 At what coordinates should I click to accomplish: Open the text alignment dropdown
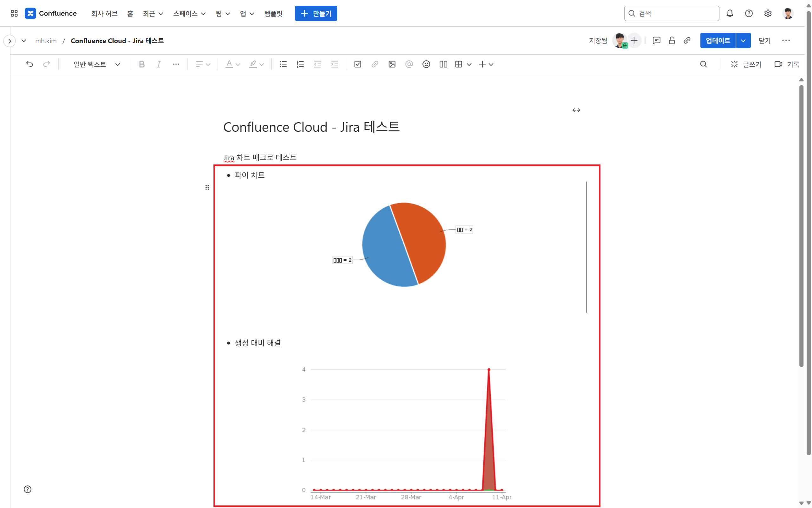(203, 64)
